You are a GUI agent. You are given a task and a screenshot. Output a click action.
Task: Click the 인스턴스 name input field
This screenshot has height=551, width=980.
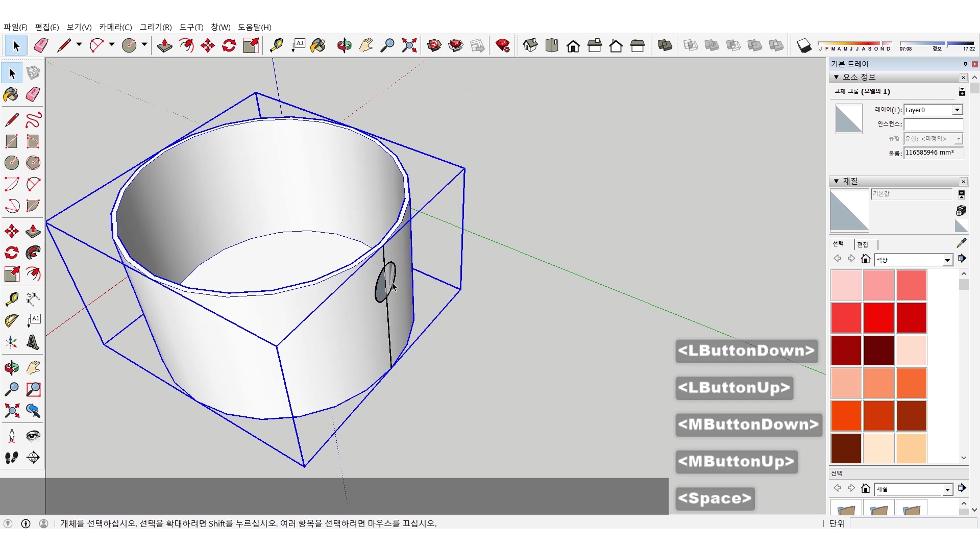point(933,124)
